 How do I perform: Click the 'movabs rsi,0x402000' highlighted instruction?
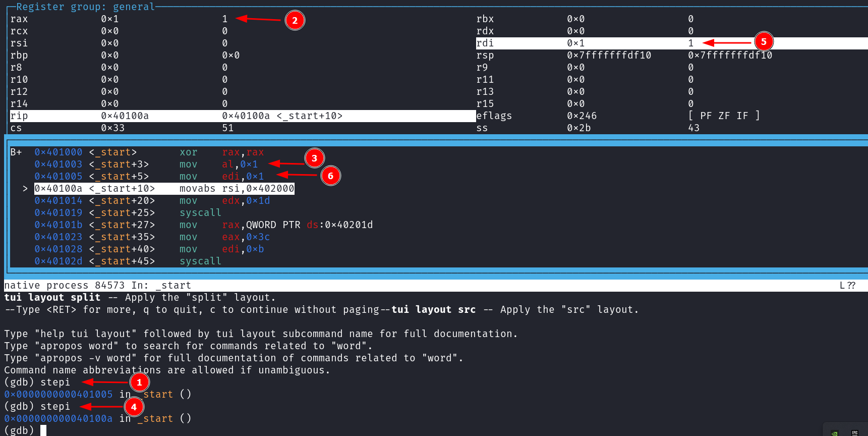(237, 189)
